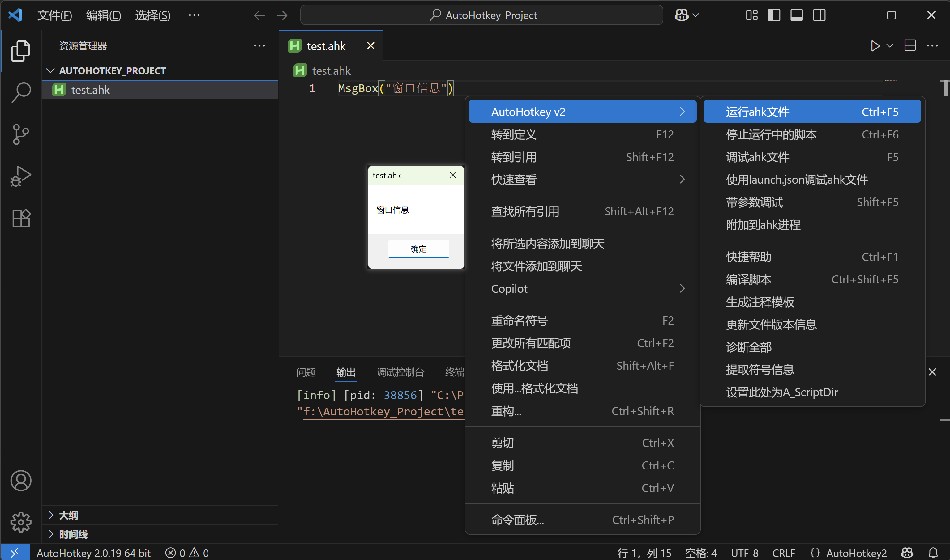Click the 行 1, 列 15 cursor position
This screenshot has width=950, height=560.
tap(644, 553)
